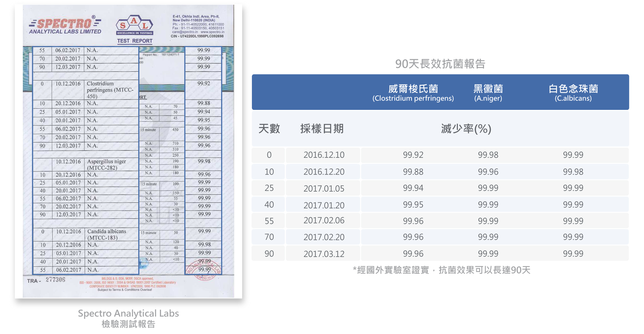Select the 2017.03.12 date cell

pos(324,254)
